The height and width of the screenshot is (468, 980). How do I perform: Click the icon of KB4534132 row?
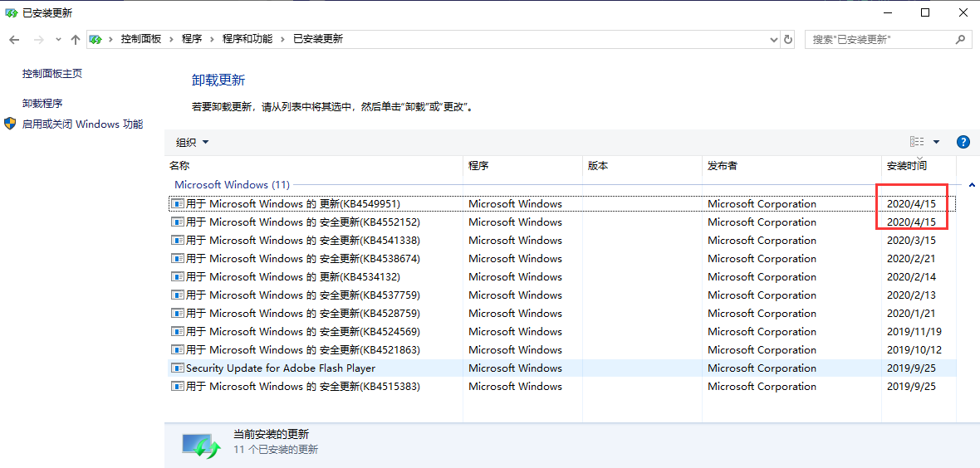pos(178,277)
